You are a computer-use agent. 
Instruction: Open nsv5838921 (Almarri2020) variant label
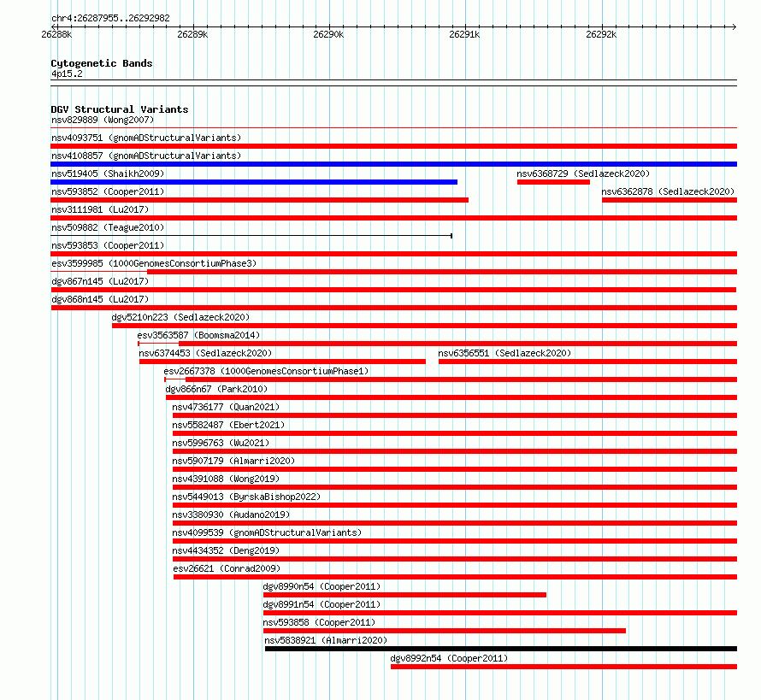pyautogui.click(x=326, y=640)
